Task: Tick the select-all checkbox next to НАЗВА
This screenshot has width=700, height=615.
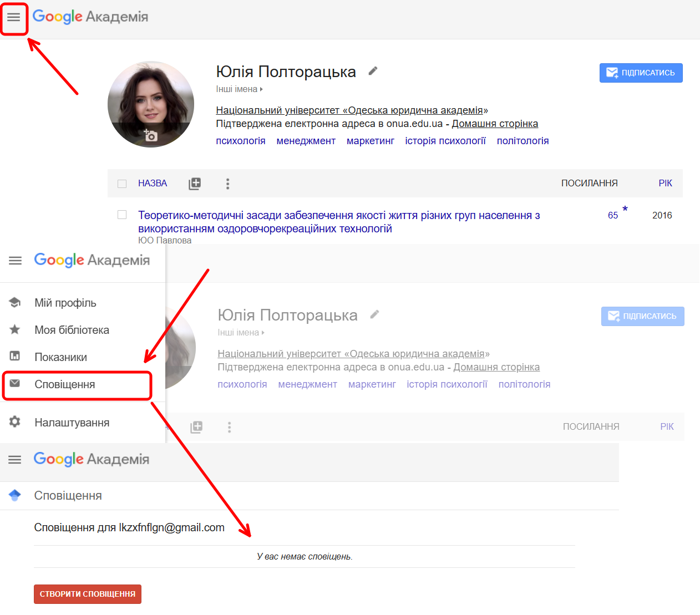Action: 122,184
